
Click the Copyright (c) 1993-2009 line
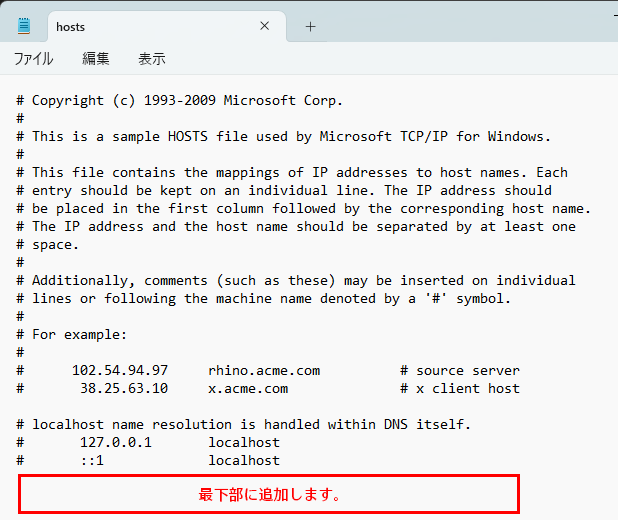(187, 100)
